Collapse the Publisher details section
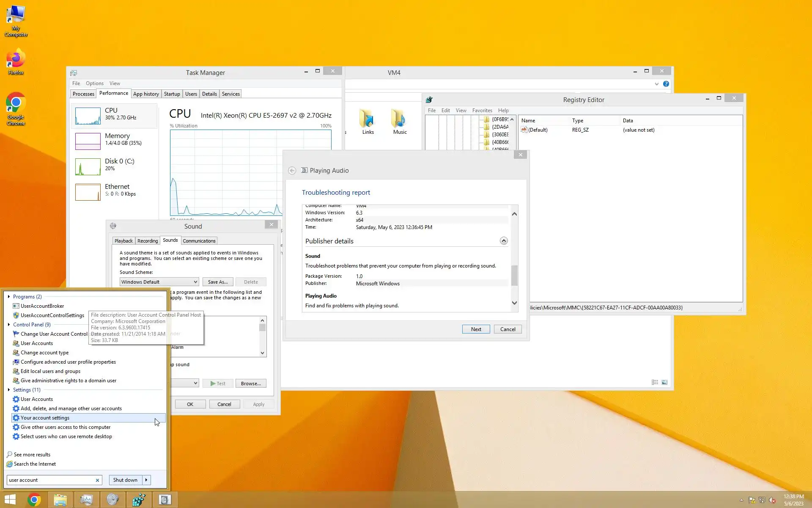 point(503,241)
